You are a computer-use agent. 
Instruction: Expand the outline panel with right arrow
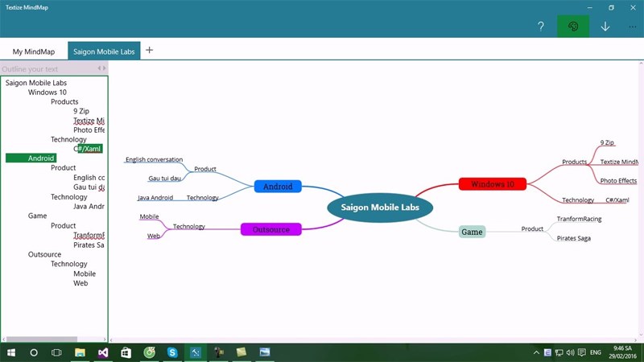point(105,68)
